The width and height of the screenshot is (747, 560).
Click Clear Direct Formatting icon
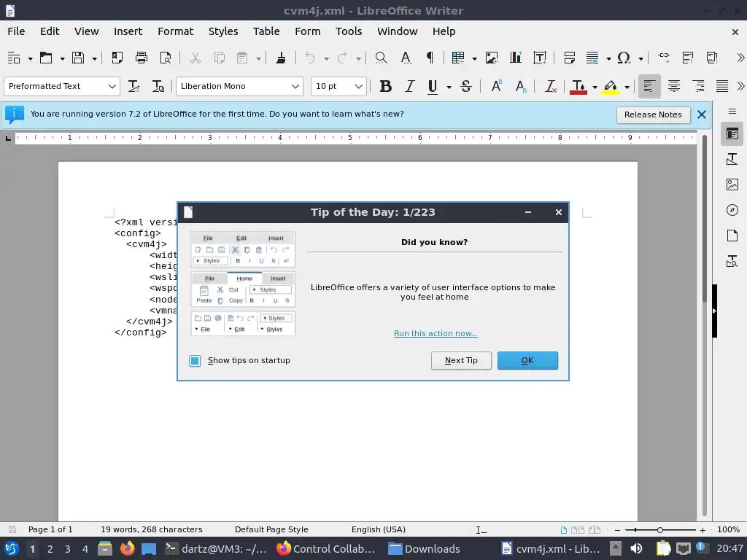pyautogui.click(x=551, y=86)
